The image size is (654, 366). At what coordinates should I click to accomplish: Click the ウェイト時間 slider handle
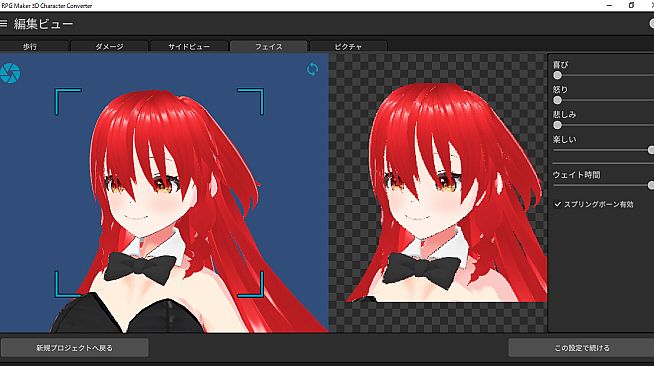(651, 185)
